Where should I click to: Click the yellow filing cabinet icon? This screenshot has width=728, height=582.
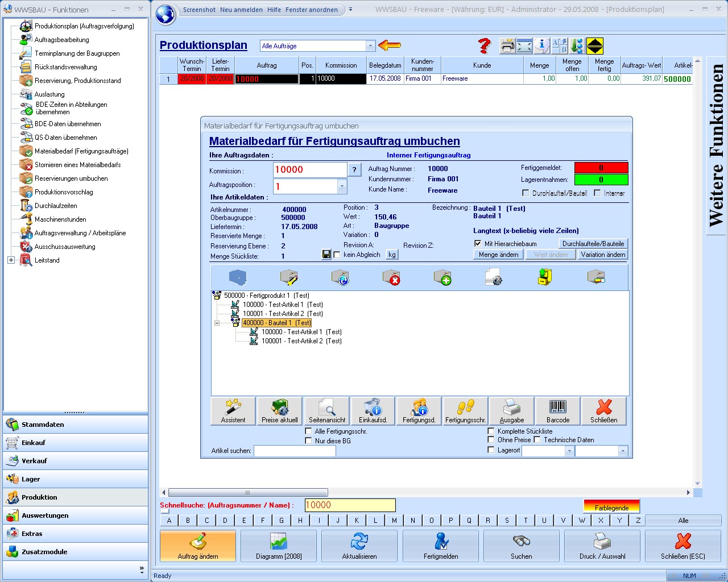545,277
